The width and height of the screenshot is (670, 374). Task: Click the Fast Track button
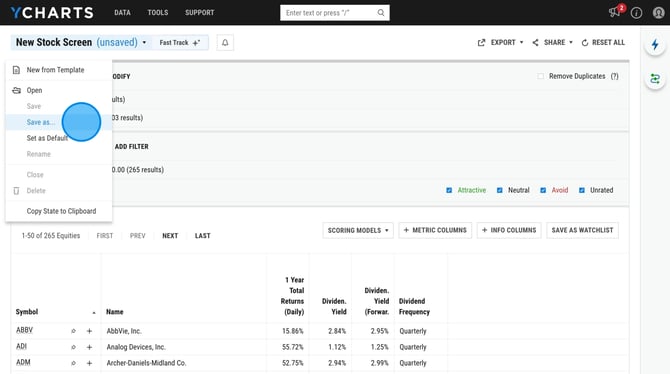click(x=180, y=43)
